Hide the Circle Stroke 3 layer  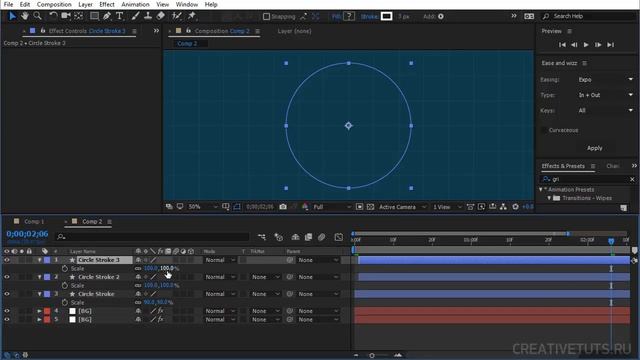coord(7,260)
